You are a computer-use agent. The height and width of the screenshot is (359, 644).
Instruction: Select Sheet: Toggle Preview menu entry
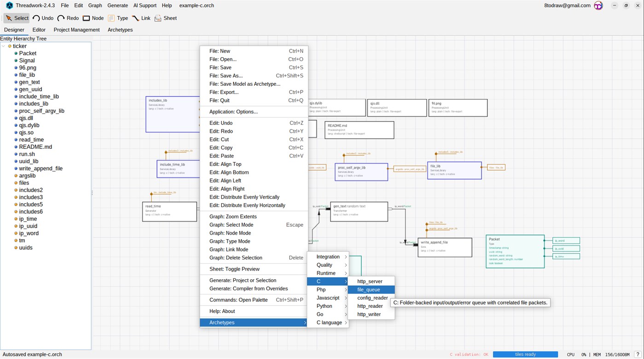[x=254, y=269]
